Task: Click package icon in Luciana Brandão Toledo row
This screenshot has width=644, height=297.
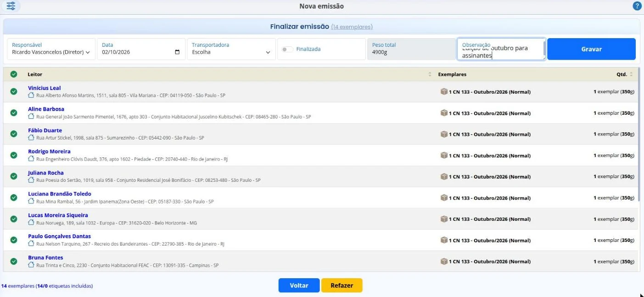Action: point(444,197)
